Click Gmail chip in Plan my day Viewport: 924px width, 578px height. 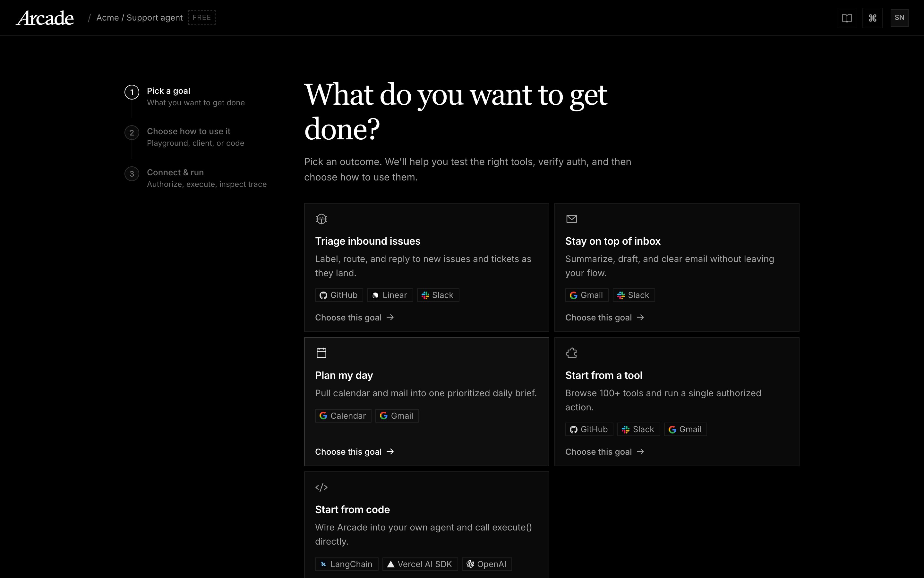tap(397, 416)
